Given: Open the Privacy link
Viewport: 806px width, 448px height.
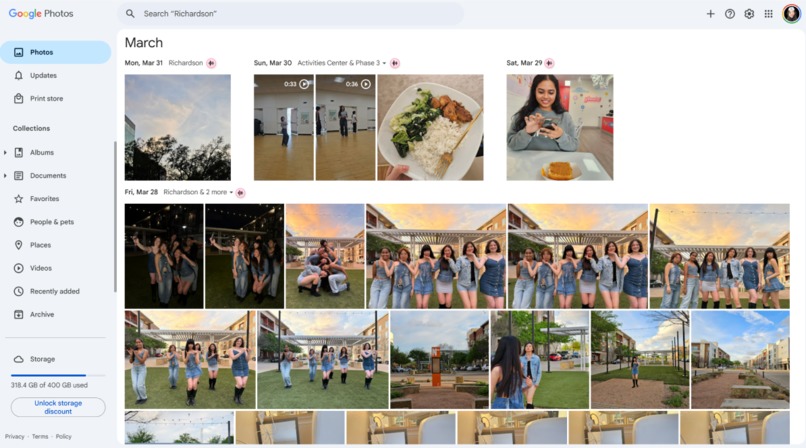Looking at the screenshot, I should [x=14, y=437].
